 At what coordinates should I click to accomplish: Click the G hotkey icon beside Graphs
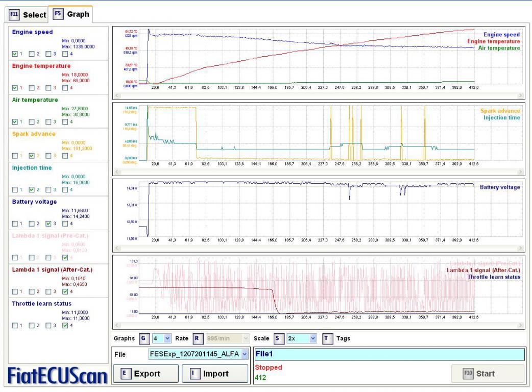144,338
